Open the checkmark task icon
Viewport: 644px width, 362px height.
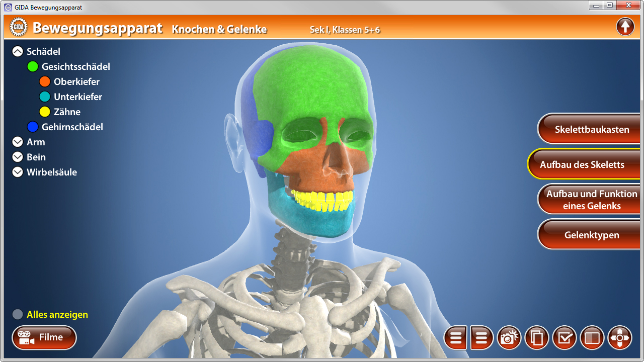pyautogui.click(x=565, y=338)
